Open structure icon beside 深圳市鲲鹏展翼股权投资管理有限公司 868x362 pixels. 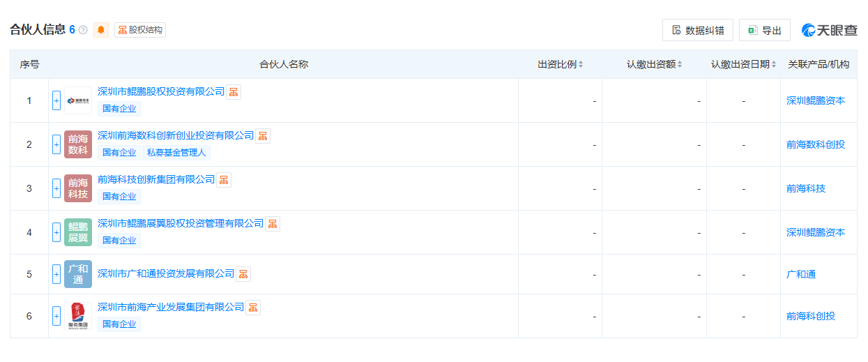point(273,224)
